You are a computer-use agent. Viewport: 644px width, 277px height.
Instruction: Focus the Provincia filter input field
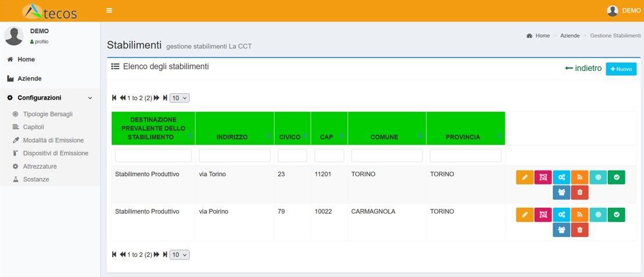coord(465,155)
